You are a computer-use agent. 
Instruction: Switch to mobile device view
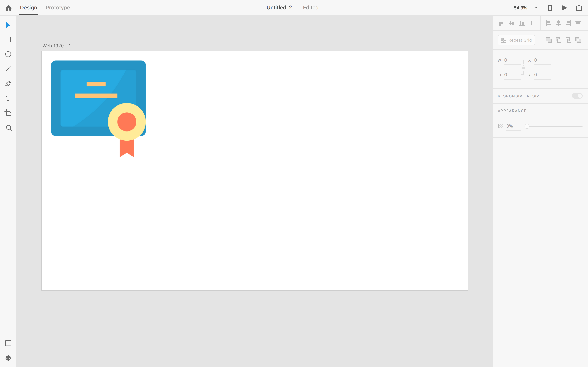[550, 8]
